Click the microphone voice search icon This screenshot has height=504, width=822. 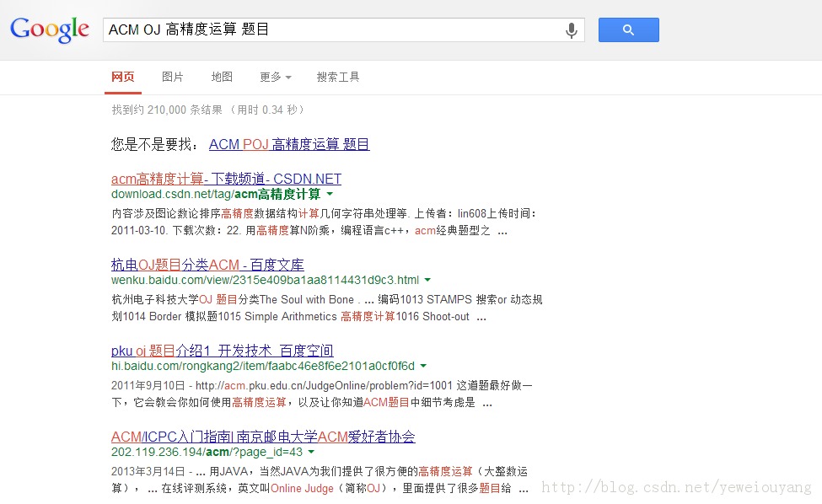(x=572, y=30)
